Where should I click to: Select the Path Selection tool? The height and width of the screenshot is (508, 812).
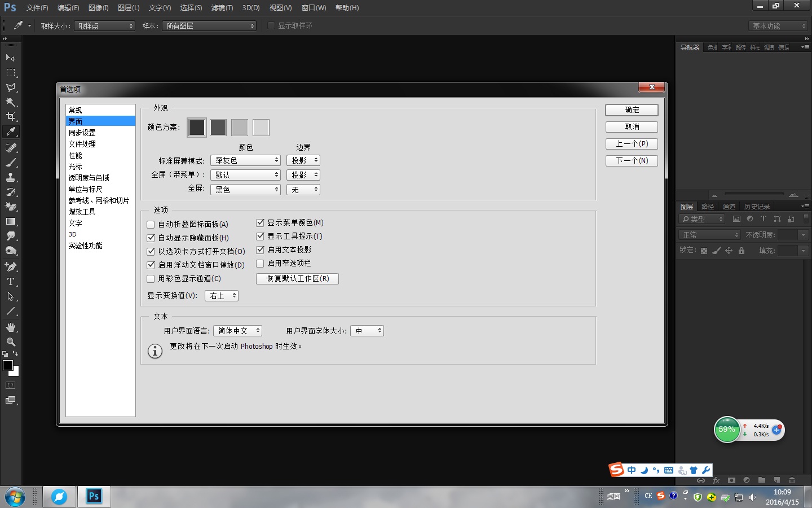pyautogui.click(x=11, y=296)
